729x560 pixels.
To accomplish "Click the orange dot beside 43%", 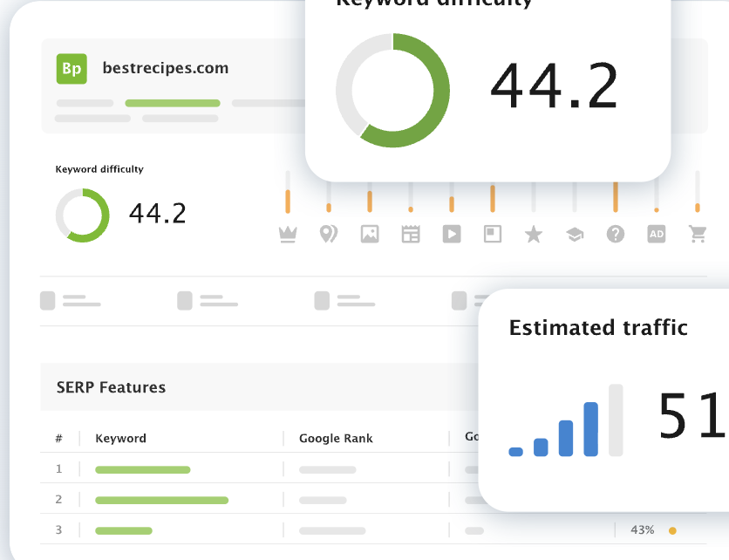I will 671,530.
